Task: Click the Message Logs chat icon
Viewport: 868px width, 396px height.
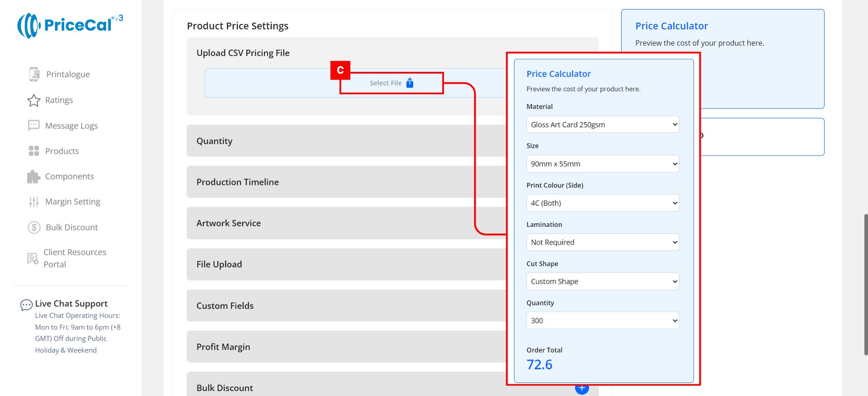Action: [x=34, y=125]
